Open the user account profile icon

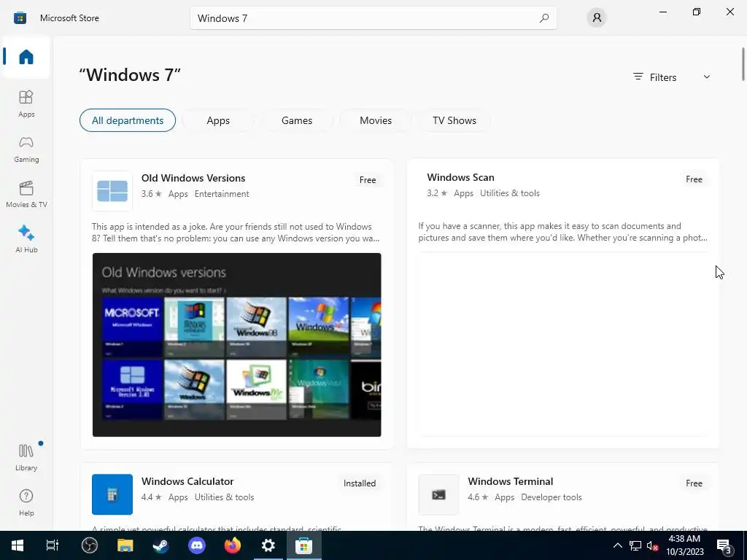(597, 18)
